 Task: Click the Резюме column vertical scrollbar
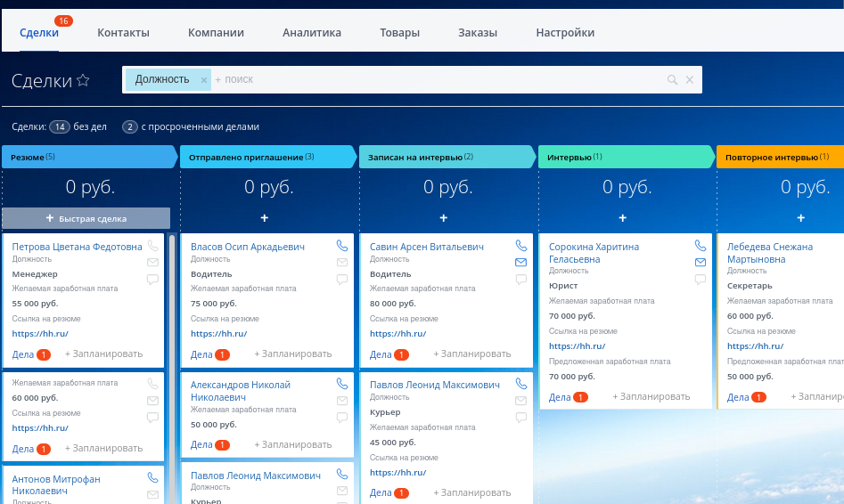pos(172,369)
